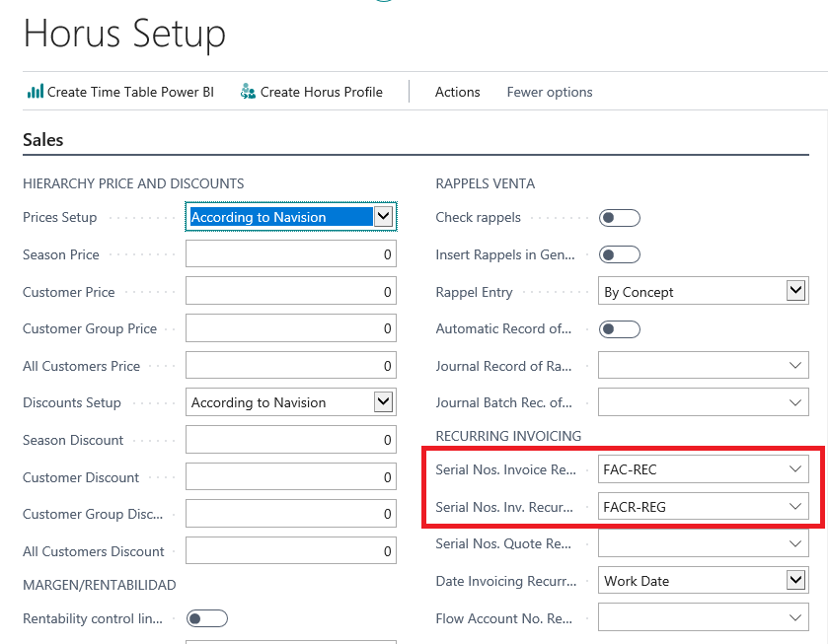828x644 pixels.
Task: Open the Prices Setup dropdown
Action: [383, 216]
